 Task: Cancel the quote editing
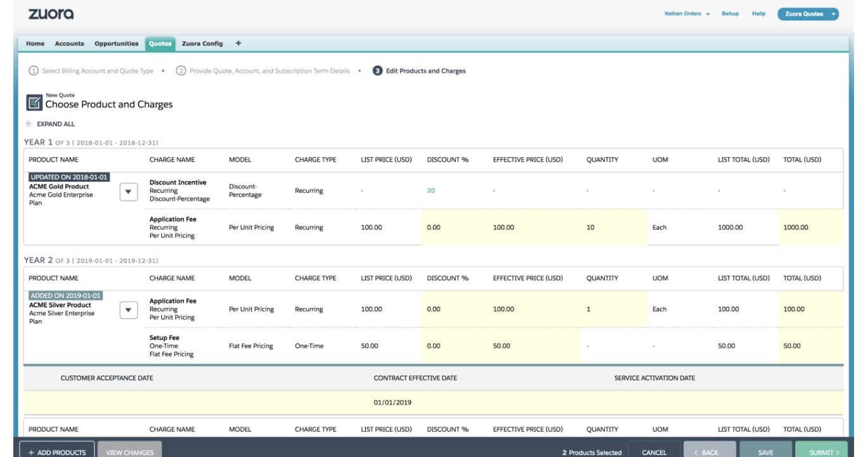654,453
